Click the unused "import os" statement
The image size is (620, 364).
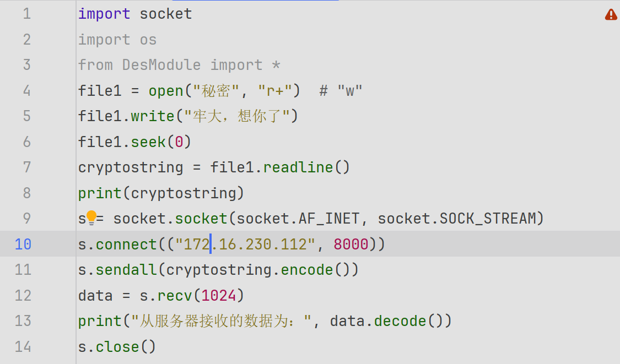117,40
